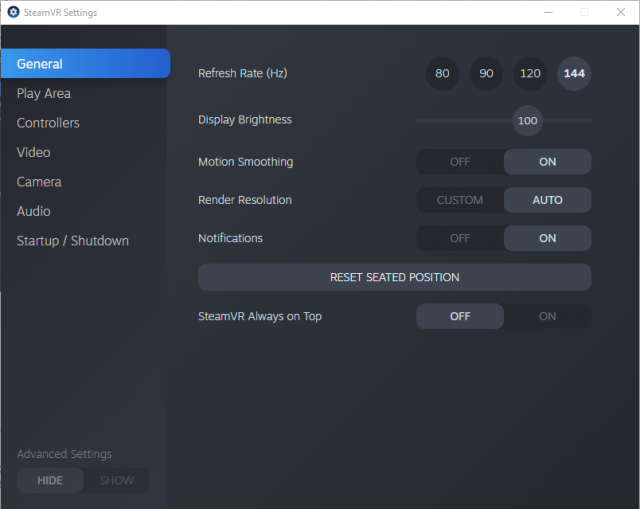
Task: Turn Motion Smoothing off
Action: pyautogui.click(x=460, y=162)
